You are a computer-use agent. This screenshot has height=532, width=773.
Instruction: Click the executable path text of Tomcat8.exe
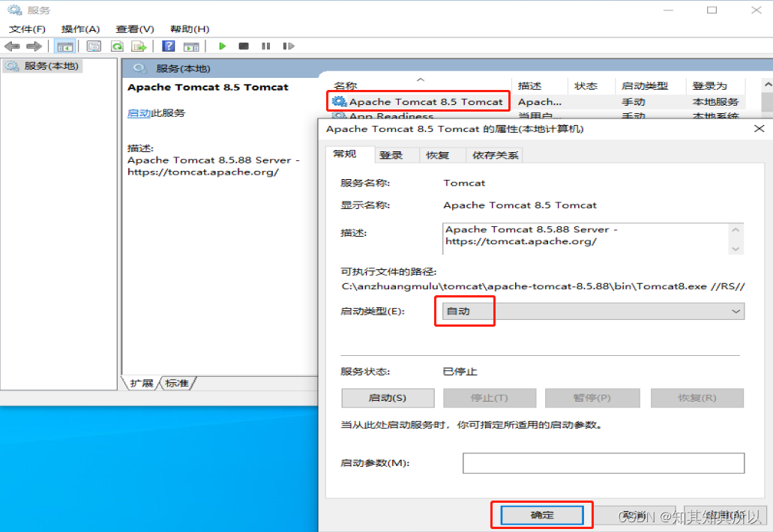(543, 286)
